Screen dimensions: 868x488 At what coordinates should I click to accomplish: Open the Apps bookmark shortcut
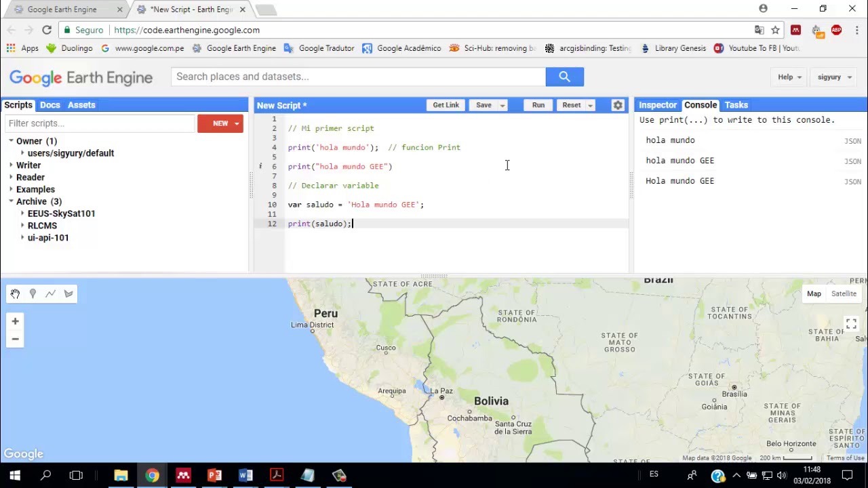point(23,48)
